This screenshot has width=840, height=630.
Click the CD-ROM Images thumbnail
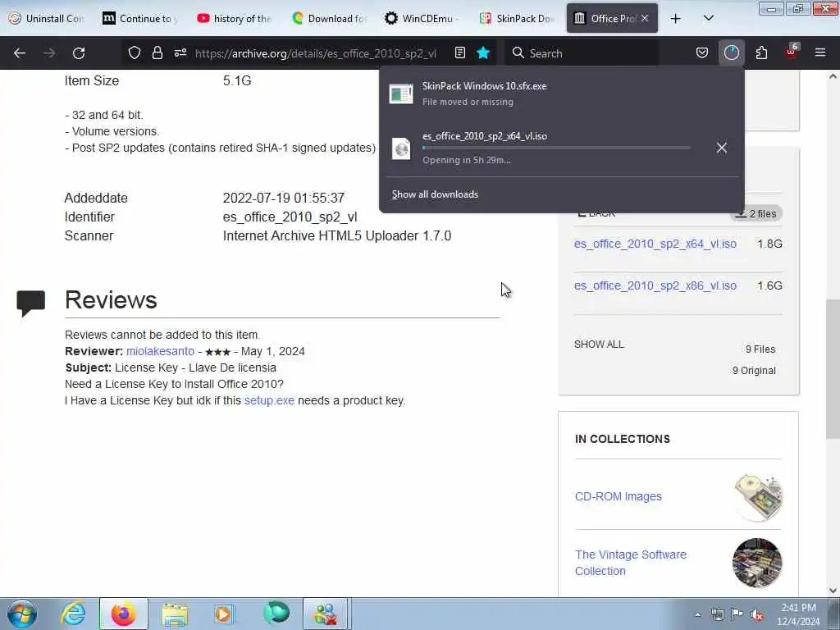coord(757,498)
